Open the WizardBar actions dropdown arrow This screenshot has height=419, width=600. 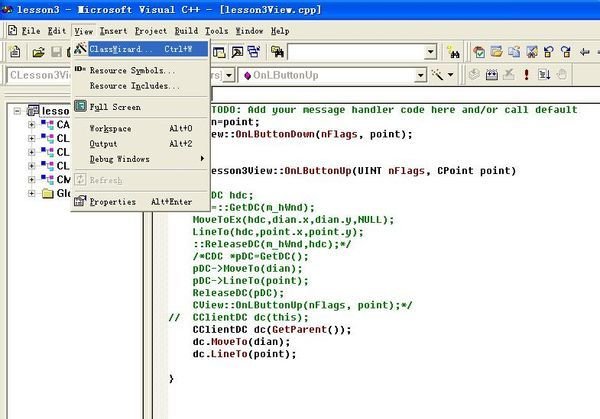[451, 75]
